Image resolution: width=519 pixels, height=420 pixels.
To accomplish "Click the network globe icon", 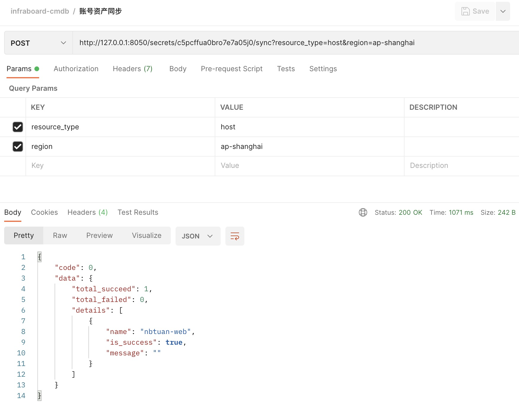I will [x=363, y=212].
